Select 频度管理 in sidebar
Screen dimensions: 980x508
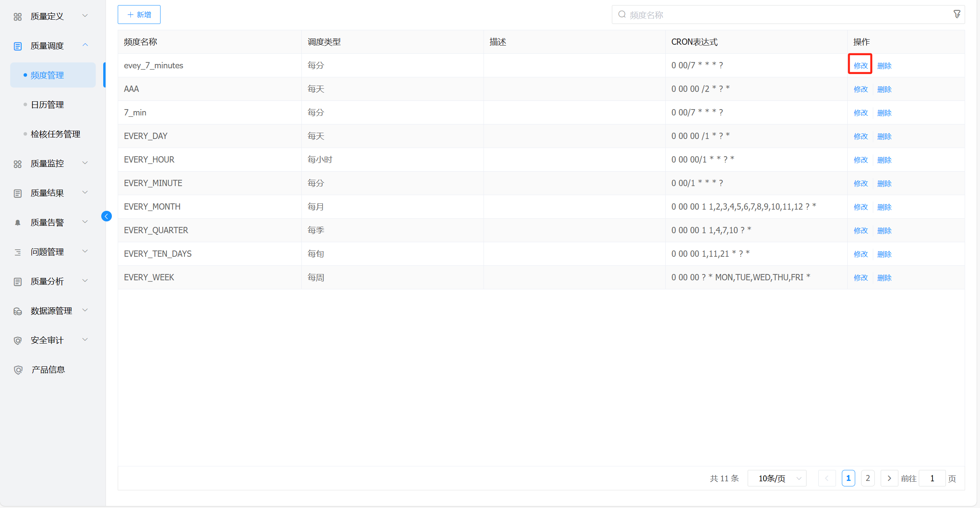point(47,75)
